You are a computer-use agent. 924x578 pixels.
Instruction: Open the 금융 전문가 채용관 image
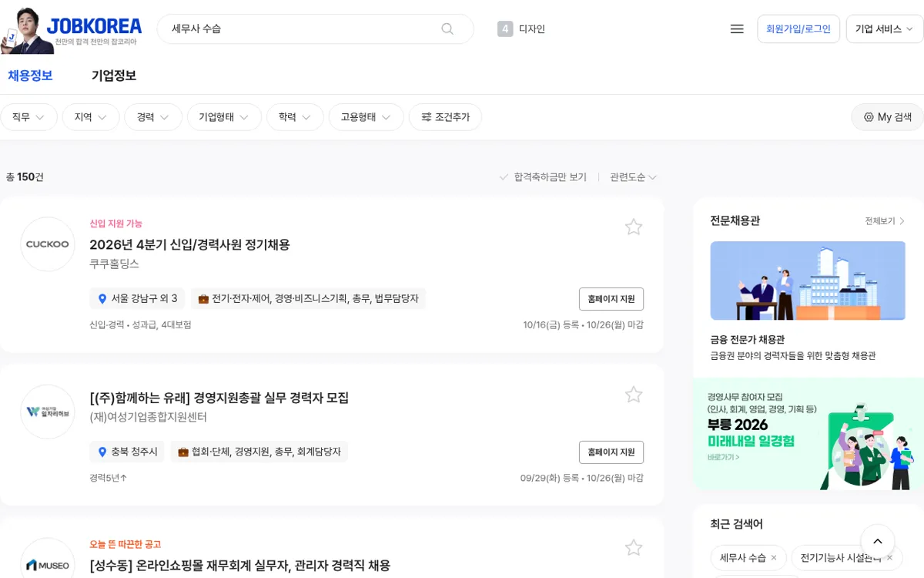click(808, 281)
